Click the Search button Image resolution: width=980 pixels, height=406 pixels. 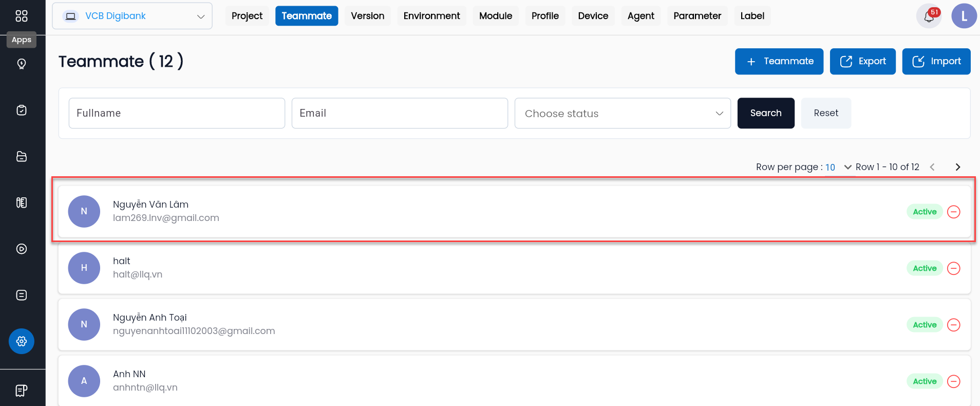pos(766,113)
